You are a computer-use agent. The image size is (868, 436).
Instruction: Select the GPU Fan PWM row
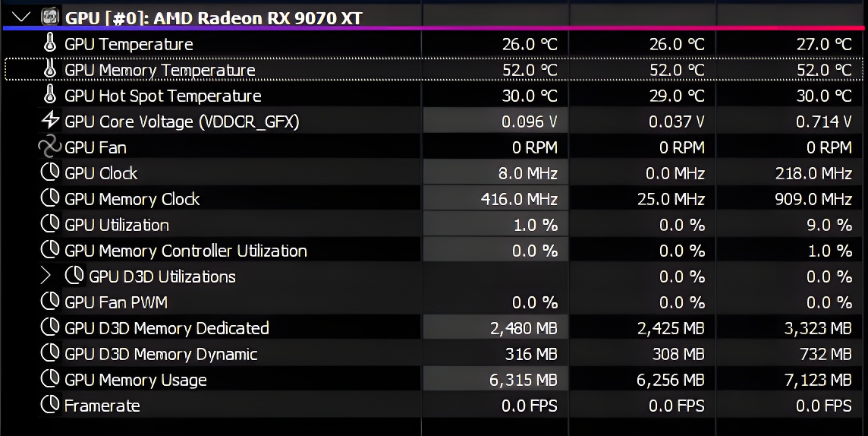[434, 302]
